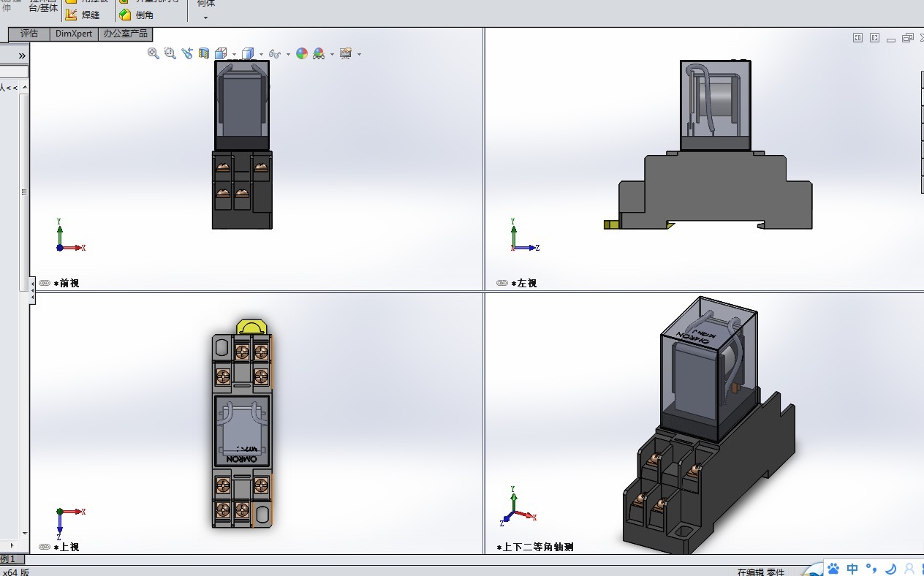Click the *左视 view label

point(524,283)
